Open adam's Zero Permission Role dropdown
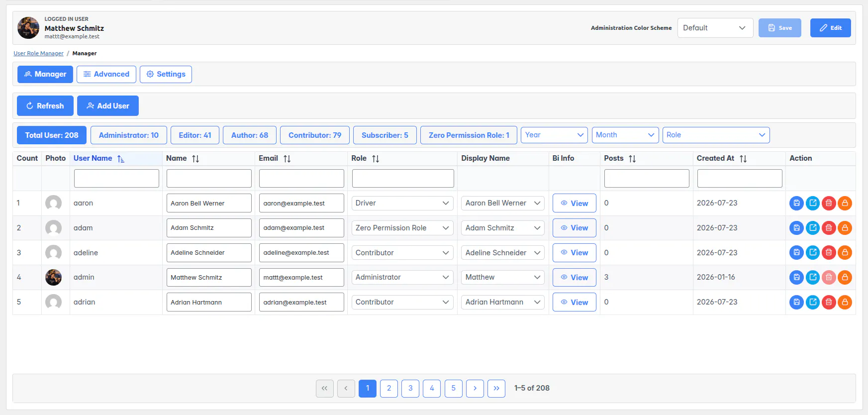This screenshot has height=415, width=868. 402,228
